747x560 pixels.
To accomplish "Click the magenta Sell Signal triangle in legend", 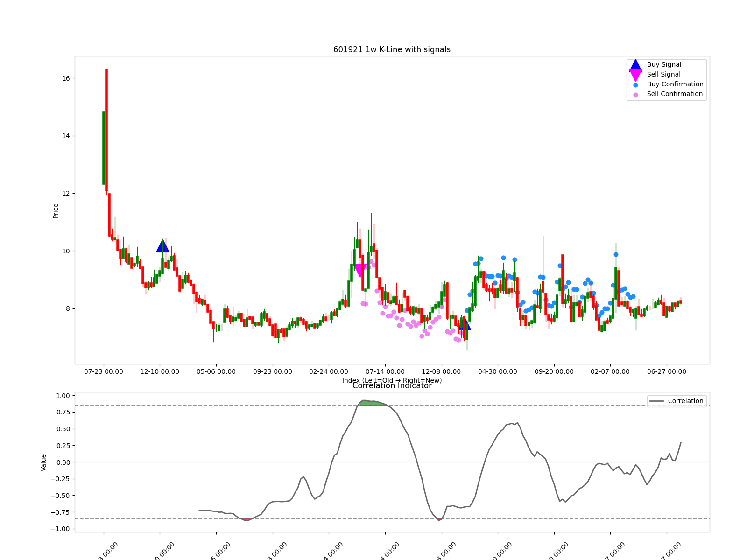I will coord(635,75).
